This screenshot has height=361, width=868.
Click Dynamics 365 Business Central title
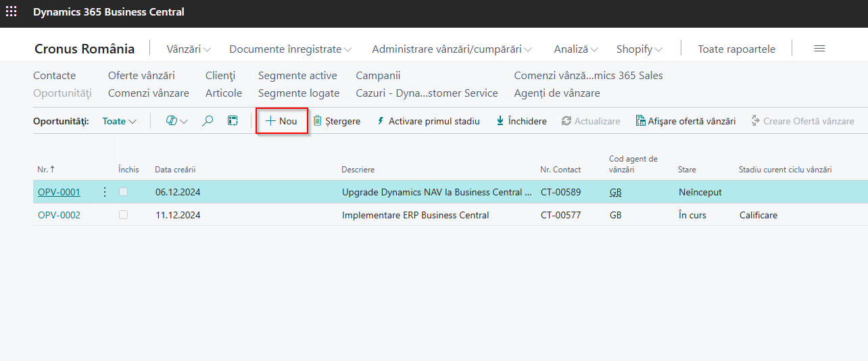point(108,11)
